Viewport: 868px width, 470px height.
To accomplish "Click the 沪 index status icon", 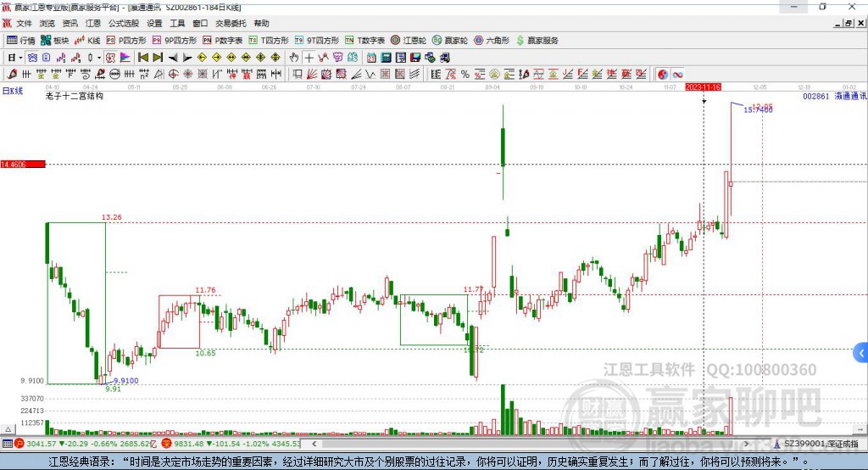I will point(19,444).
